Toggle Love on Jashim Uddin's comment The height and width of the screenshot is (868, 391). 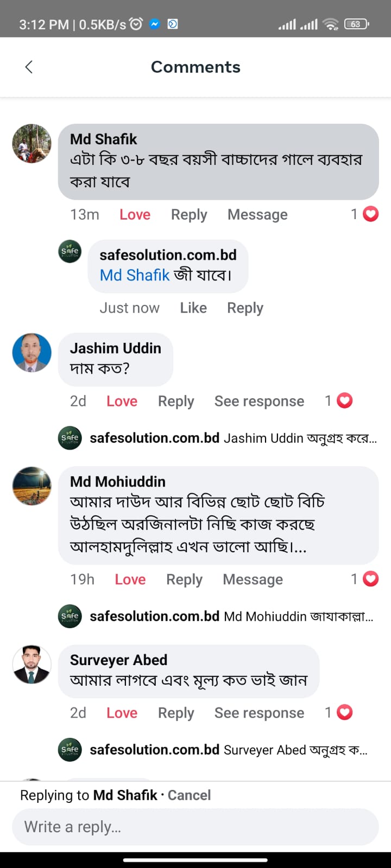coord(122,401)
